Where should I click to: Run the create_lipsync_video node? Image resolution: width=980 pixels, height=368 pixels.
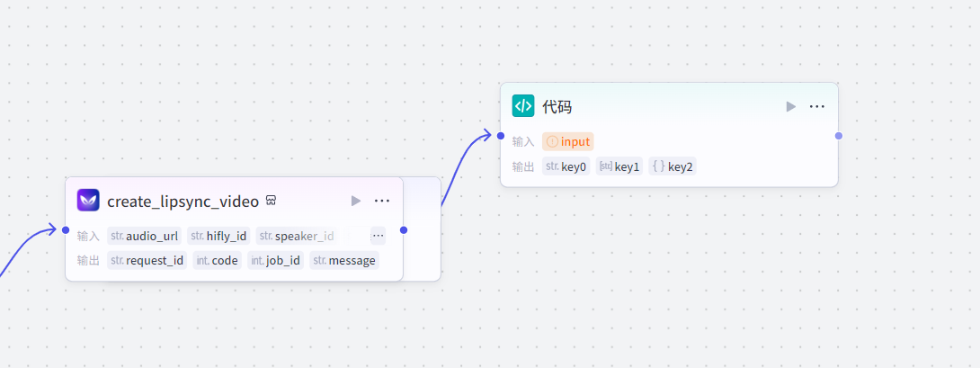[x=356, y=201]
